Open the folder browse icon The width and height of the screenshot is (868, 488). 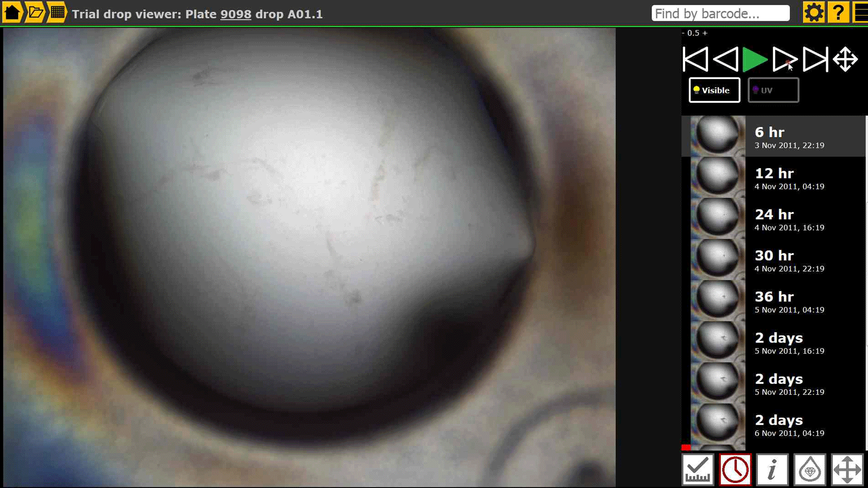(35, 12)
